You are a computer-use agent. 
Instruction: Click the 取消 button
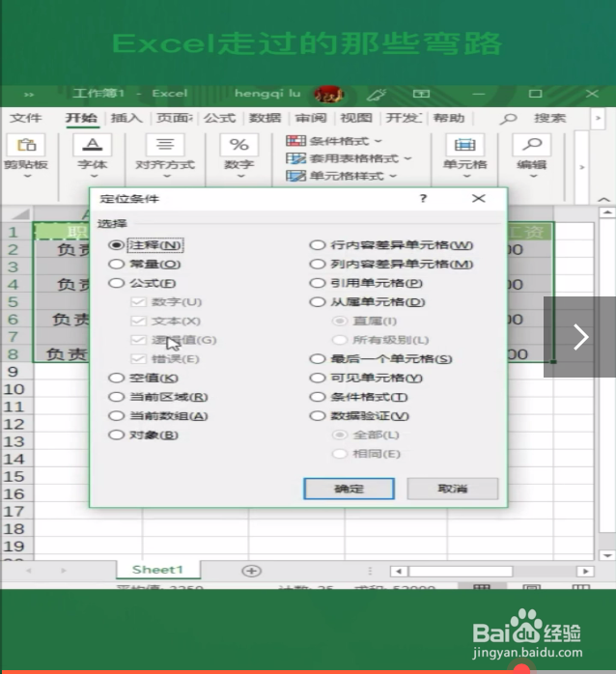[x=453, y=489]
